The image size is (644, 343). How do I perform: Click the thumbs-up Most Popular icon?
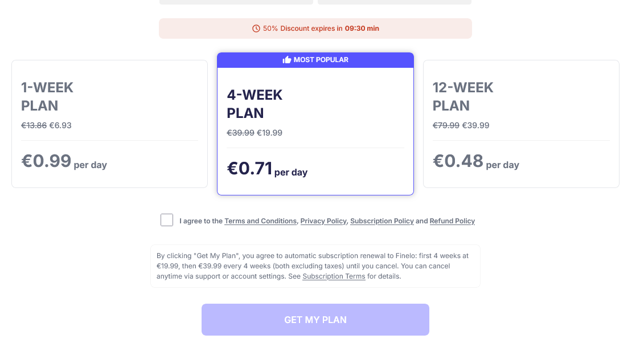point(287,60)
